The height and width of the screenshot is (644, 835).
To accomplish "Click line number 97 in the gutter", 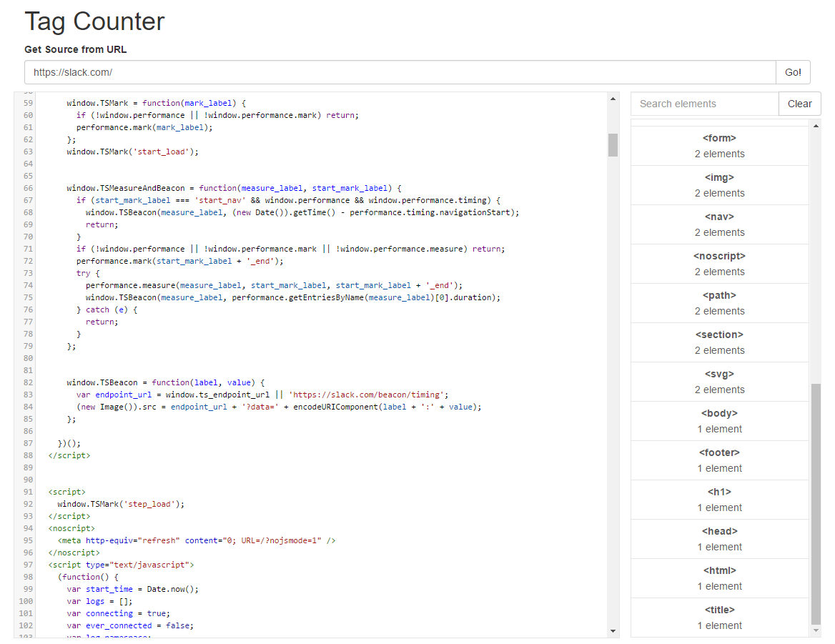I will (28, 565).
